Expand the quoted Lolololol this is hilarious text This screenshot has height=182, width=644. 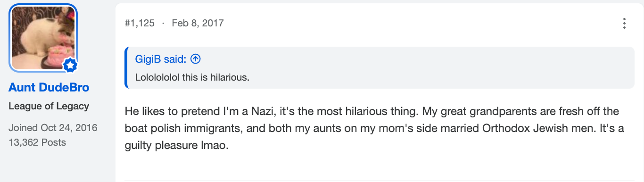[192, 77]
